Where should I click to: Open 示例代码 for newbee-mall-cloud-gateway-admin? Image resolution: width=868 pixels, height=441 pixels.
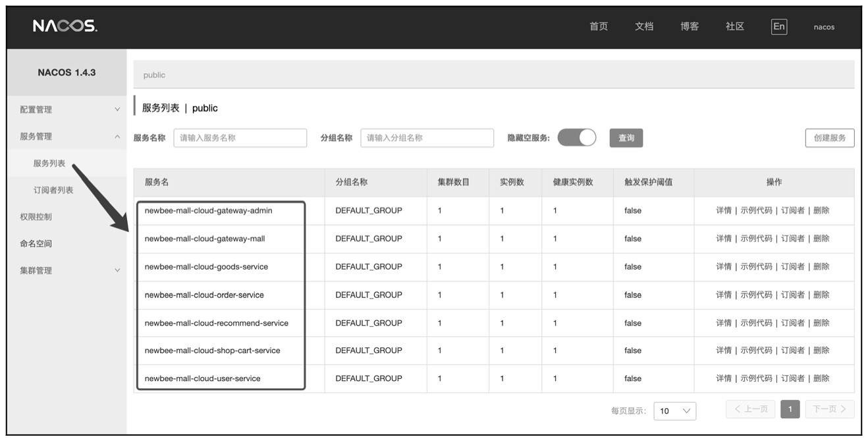(756, 210)
